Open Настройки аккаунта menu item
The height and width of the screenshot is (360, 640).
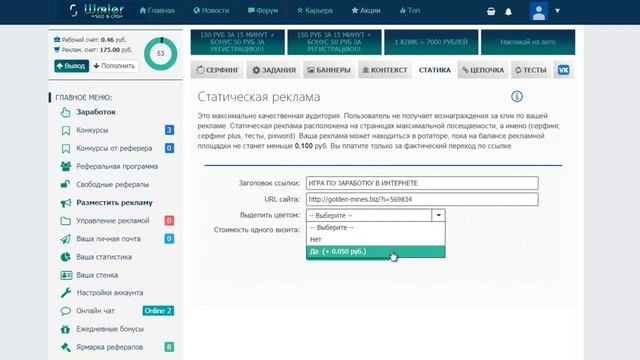110,293
